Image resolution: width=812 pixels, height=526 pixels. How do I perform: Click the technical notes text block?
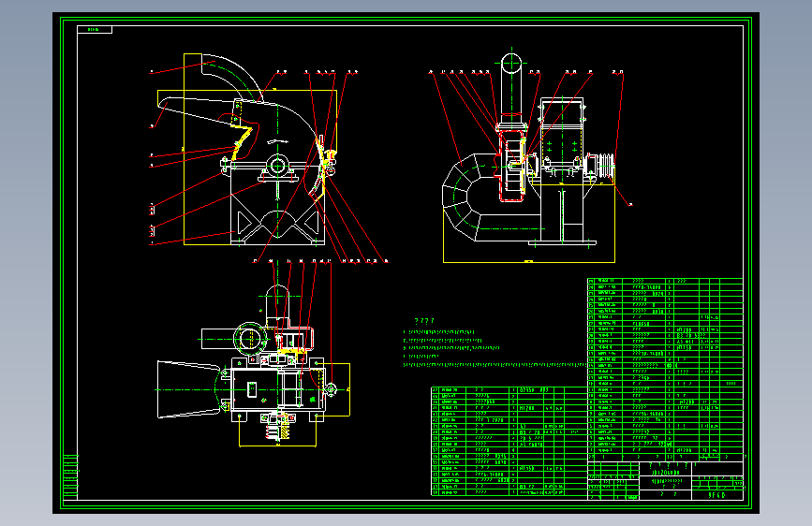coord(495,343)
